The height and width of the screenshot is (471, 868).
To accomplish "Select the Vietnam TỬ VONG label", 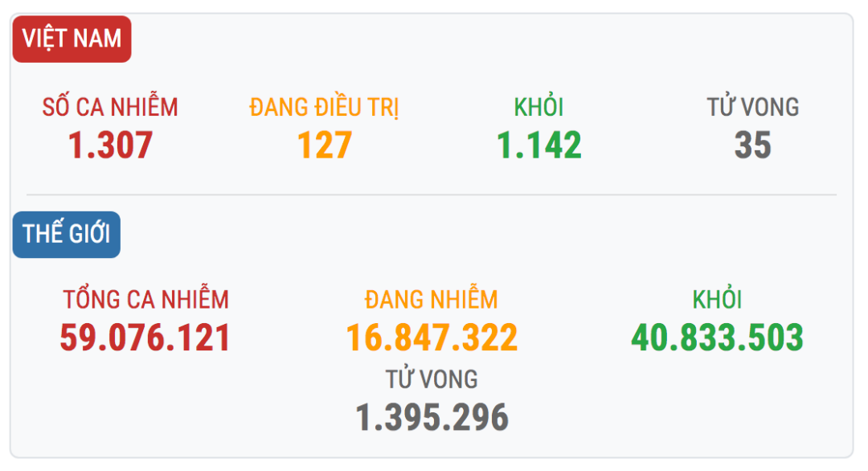I will [753, 106].
